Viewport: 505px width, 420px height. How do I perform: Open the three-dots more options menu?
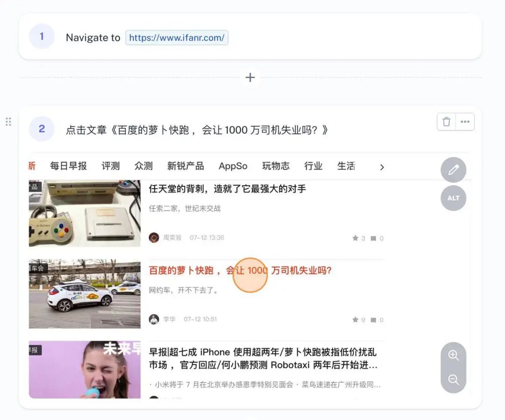(x=465, y=122)
